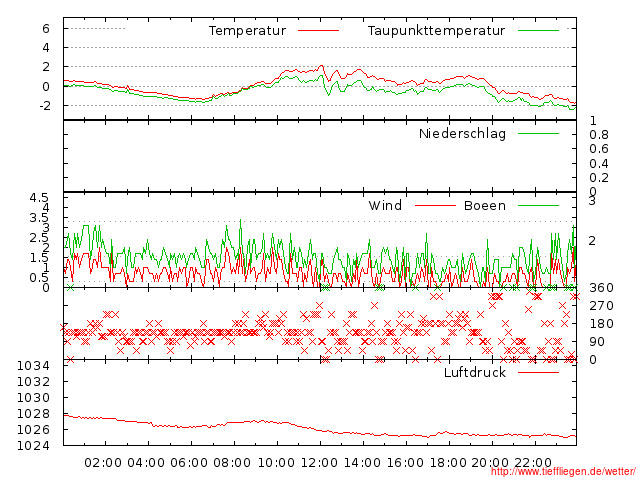Select the 0.6 precipitation axis value
The image size is (640, 480).
pyautogui.click(x=599, y=149)
